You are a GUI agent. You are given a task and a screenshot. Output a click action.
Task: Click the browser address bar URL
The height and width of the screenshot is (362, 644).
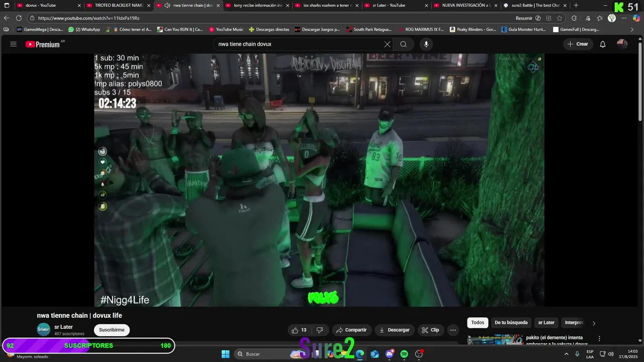(x=89, y=18)
